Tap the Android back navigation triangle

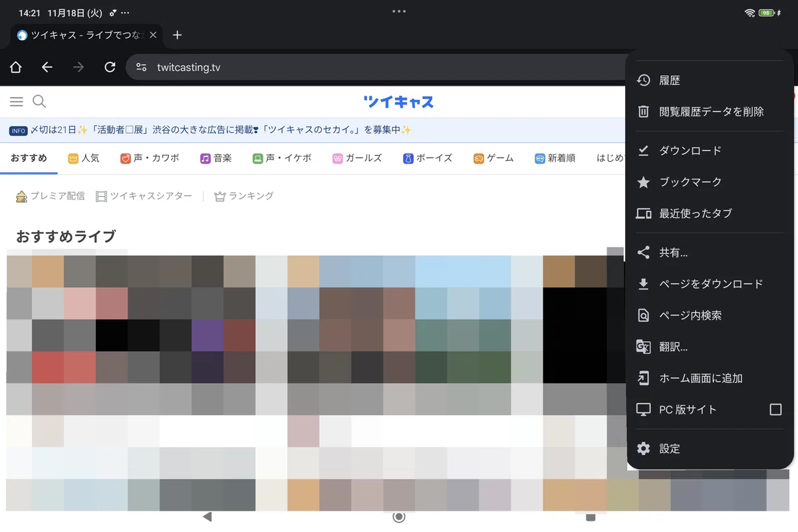207,517
